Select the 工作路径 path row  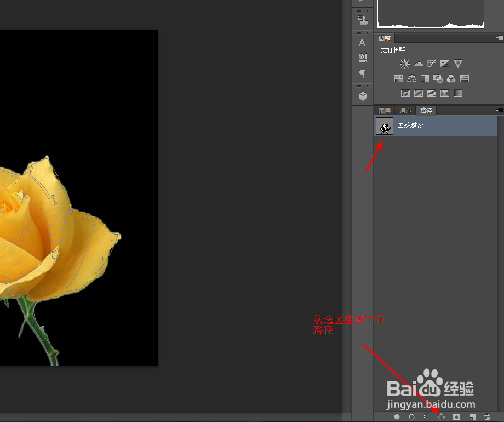tap(436, 126)
